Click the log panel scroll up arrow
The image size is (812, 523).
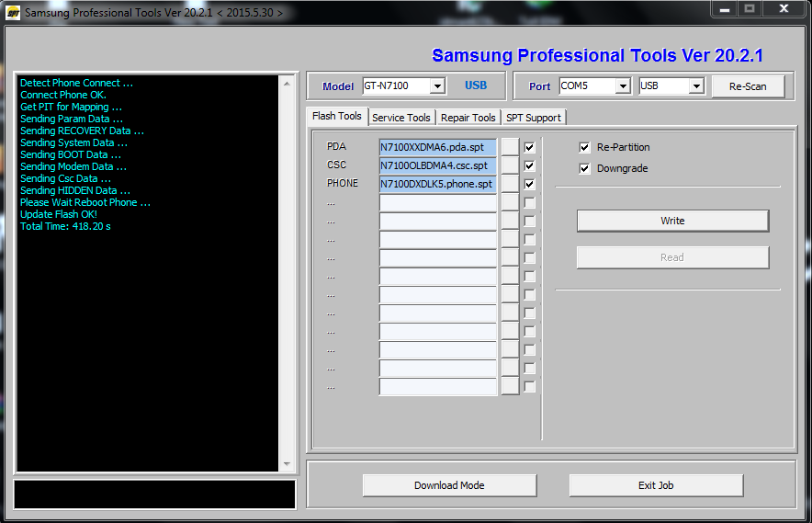click(x=287, y=84)
